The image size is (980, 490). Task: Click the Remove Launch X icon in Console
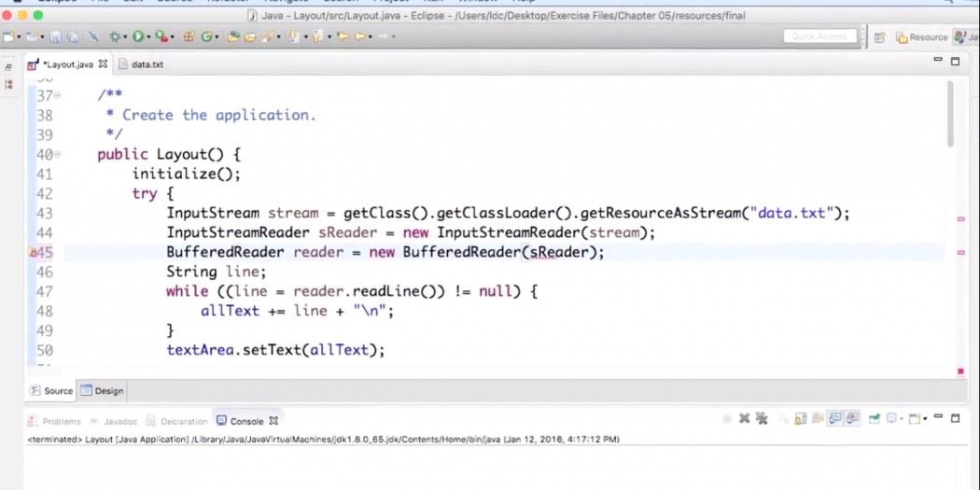click(x=745, y=418)
